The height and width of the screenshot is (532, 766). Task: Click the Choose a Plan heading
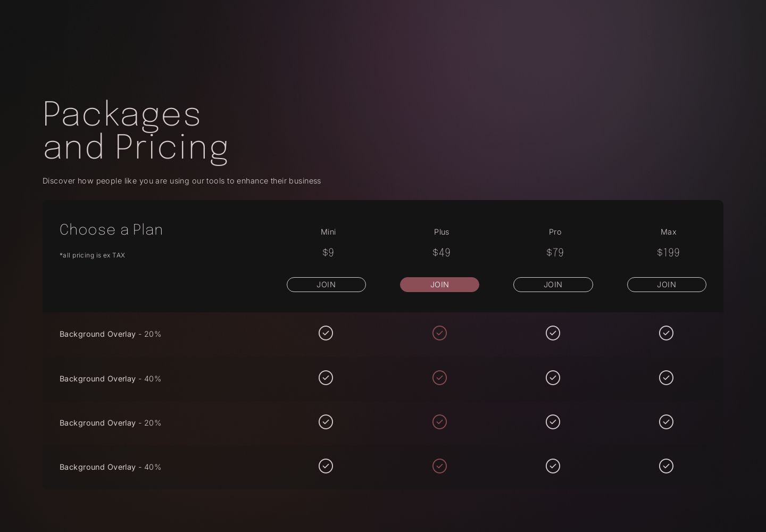(111, 229)
